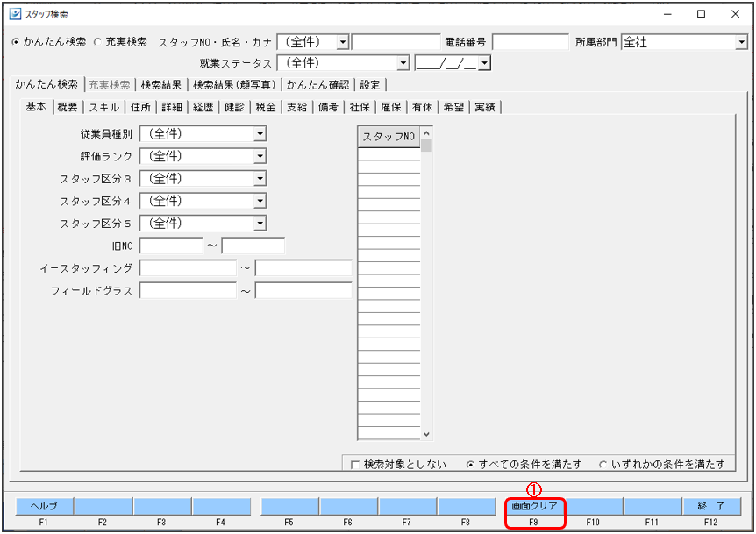
Task: Select the 充実検索 radio button
Action: tap(98, 42)
